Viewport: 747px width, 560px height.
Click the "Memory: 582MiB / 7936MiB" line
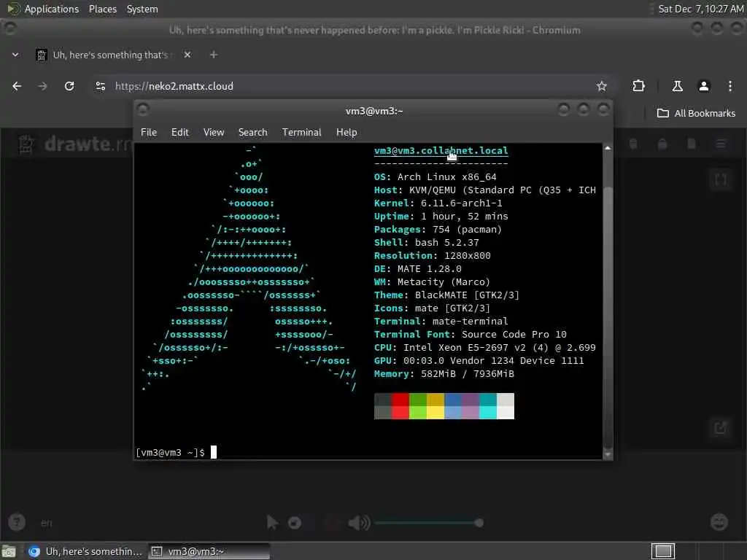click(444, 374)
